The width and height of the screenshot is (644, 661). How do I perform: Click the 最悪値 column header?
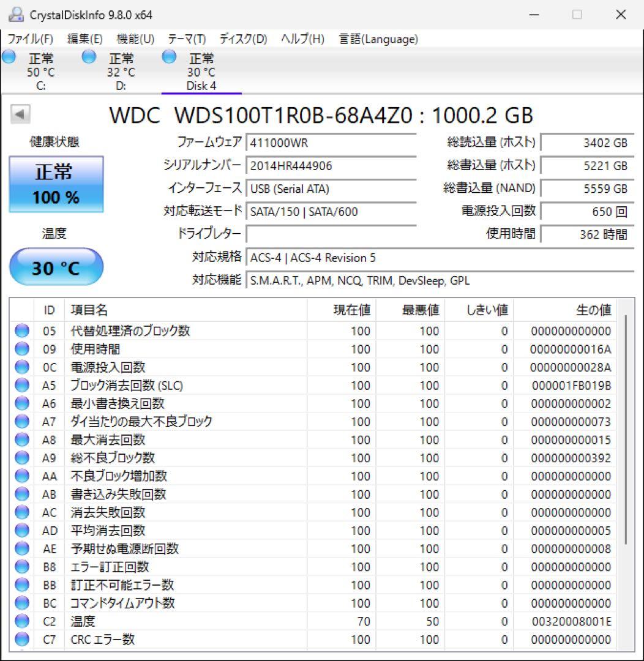point(410,310)
